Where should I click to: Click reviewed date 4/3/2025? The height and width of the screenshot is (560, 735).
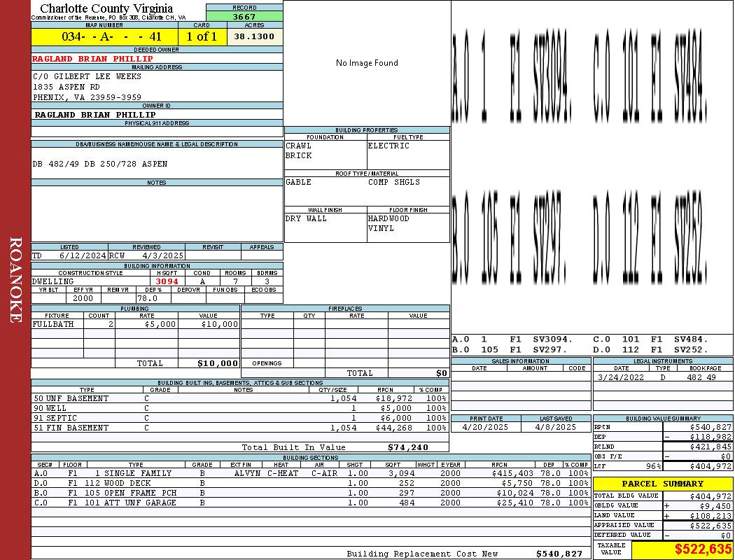(163, 256)
